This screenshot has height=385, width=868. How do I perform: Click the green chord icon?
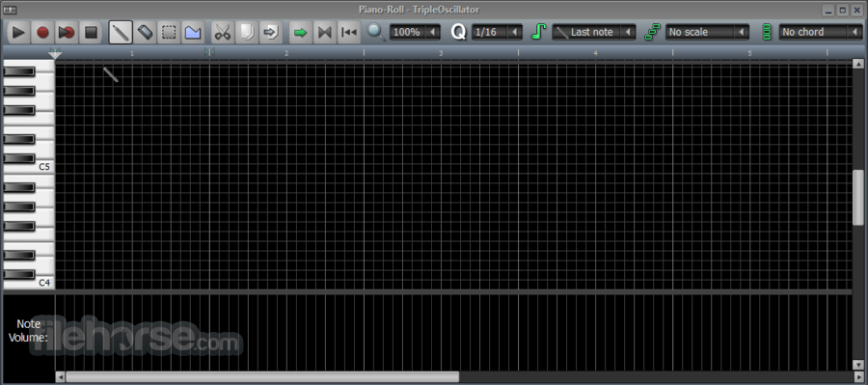point(767,32)
